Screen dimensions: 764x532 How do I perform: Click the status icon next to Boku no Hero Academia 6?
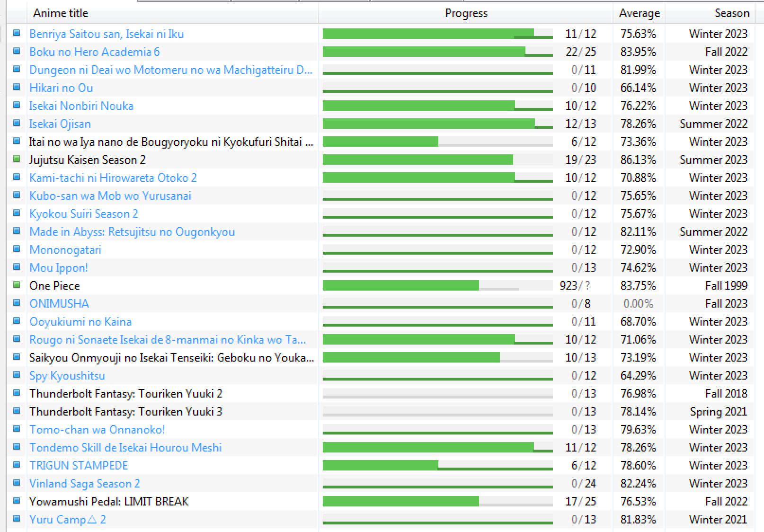(x=17, y=51)
